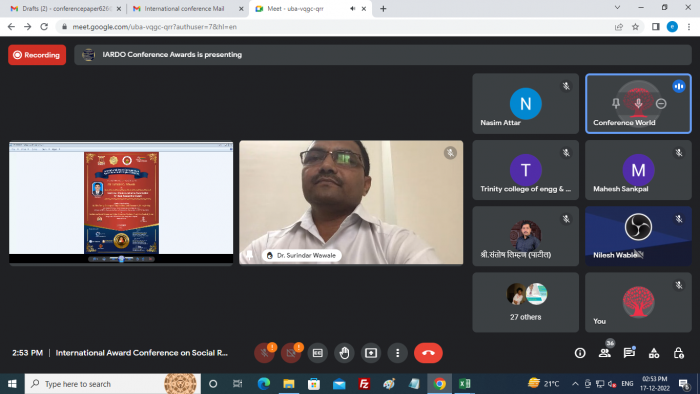
Task: Expand the 27 others participant tile
Action: [x=525, y=302]
